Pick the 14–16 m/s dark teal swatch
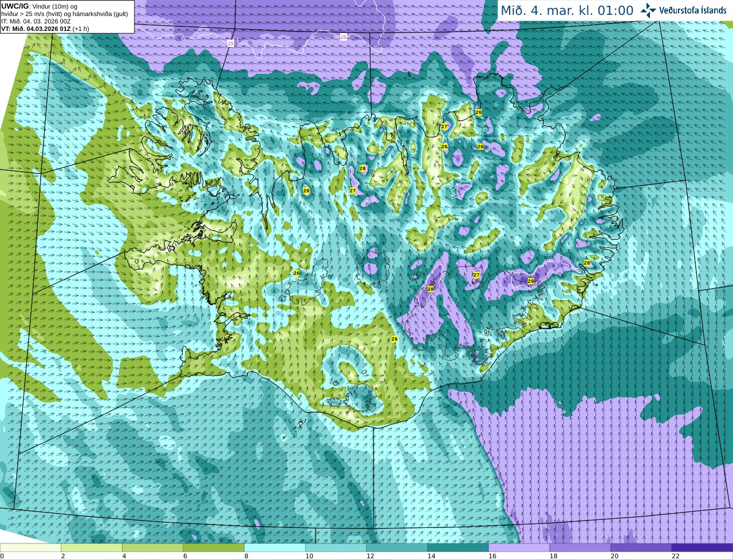 pos(458,547)
